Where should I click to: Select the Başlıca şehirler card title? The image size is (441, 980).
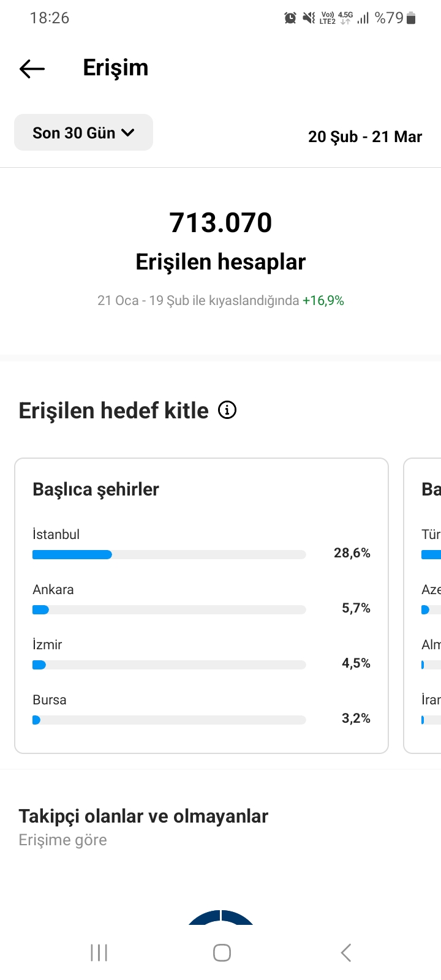coord(96,489)
